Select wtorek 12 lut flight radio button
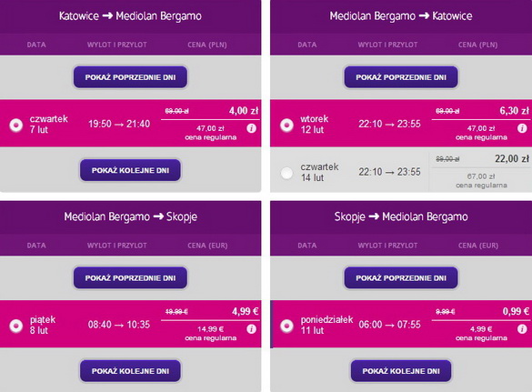This screenshot has width=532, height=392. click(x=286, y=125)
